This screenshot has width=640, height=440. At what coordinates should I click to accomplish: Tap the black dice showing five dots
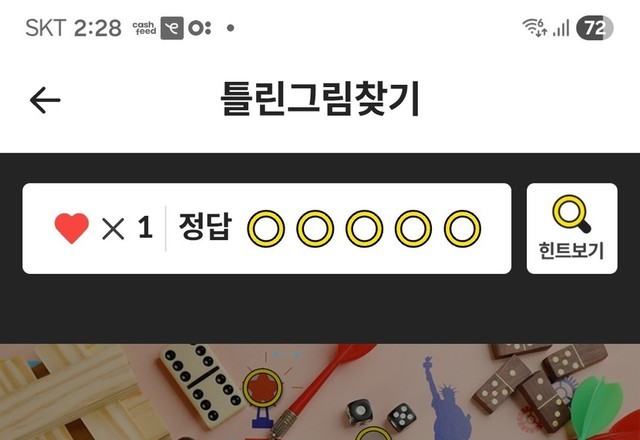(402, 417)
